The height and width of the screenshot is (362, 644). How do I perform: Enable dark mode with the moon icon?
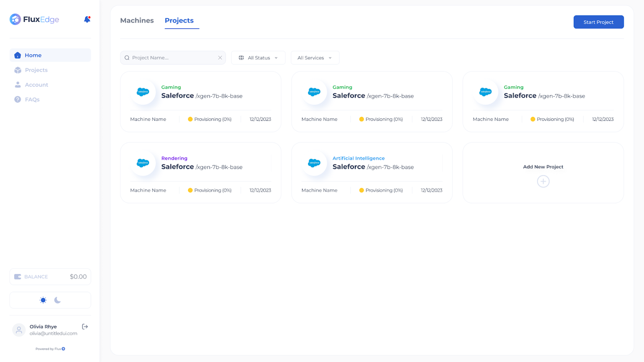[58, 300]
